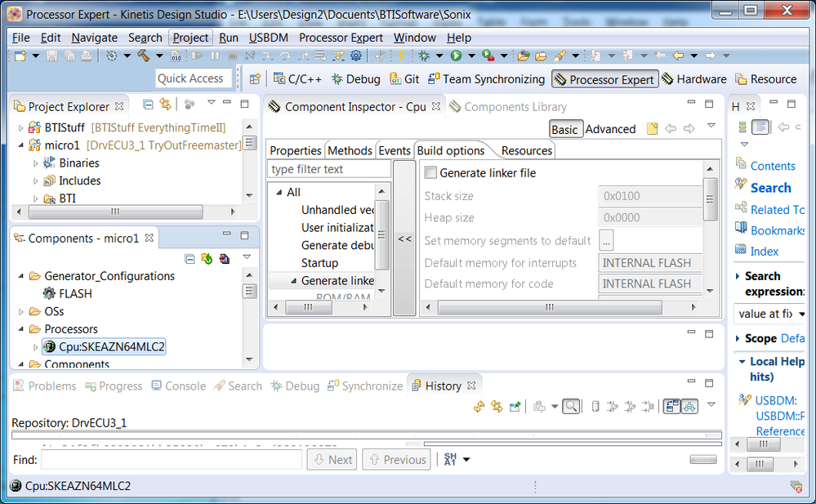The height and width of the screenshot is (504, 816).
Task: Open Component Inspector view menu dropdown
Action: tap(711, 126)
